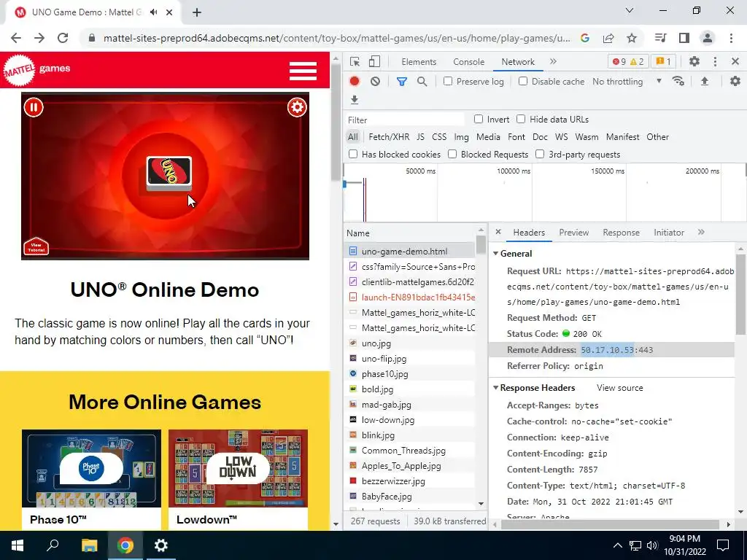The width and height of the screenshot is (747, 560).
Task: Bookmark this page with the star
Action: [x=632, y=38]
